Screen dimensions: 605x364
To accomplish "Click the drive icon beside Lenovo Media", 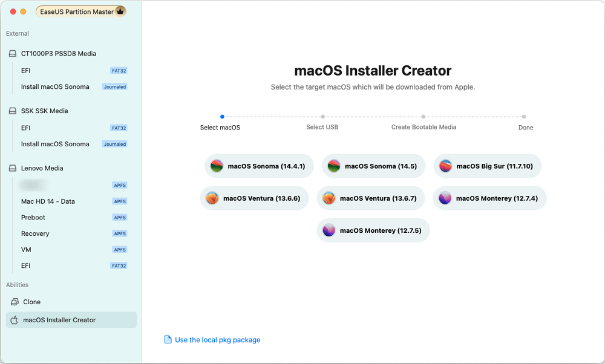I will 12,167.
